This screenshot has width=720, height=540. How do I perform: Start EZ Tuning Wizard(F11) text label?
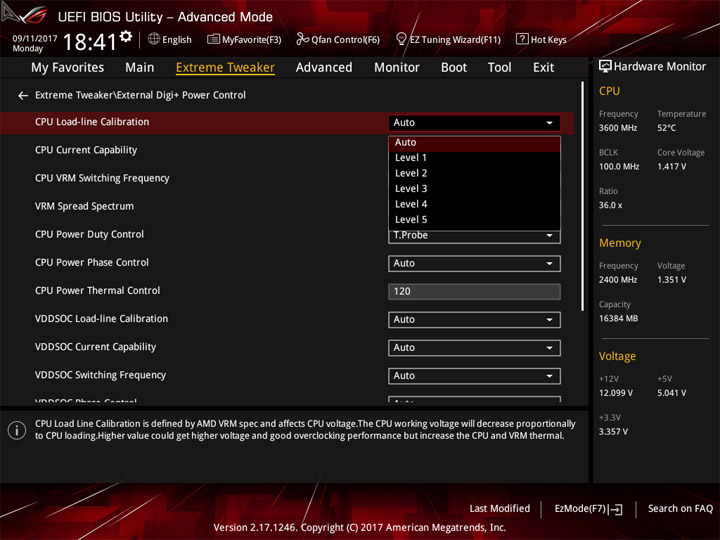coord(455,40)
